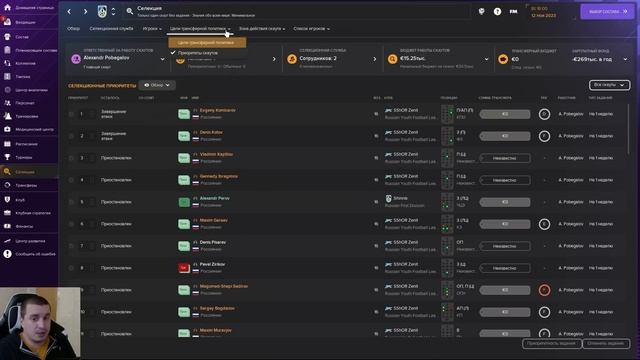The width and height of the screenshot is (640, 360).
Task: Open the transfer policy goals tab
Action: (x=200, y=29)
